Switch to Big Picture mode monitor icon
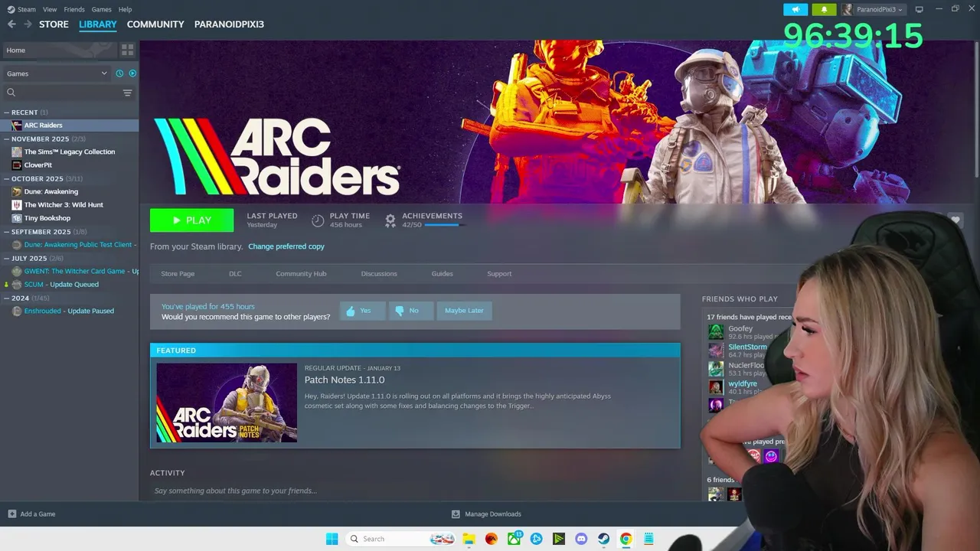The width and height of the screenshot is (980, 551). click(x=920, y=9)
